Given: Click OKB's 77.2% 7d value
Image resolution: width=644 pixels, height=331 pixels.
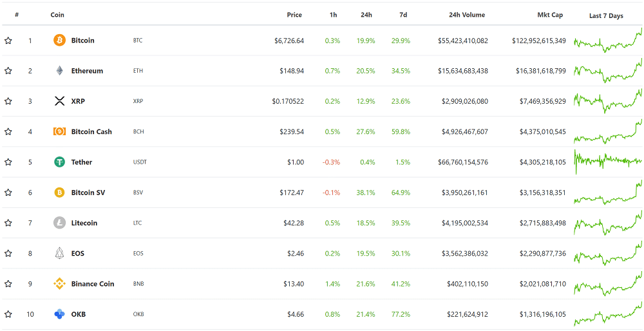Looking at the screenshot, I should point(401,314).
